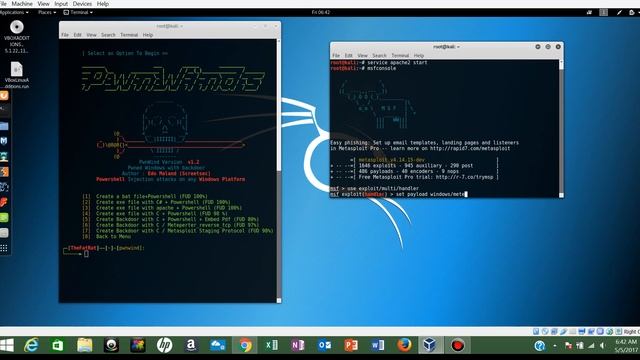This screenshot has width=640, height=360.
Task: Open File menu in PwnWinds terminal
Action: click(x=65, y=35)
